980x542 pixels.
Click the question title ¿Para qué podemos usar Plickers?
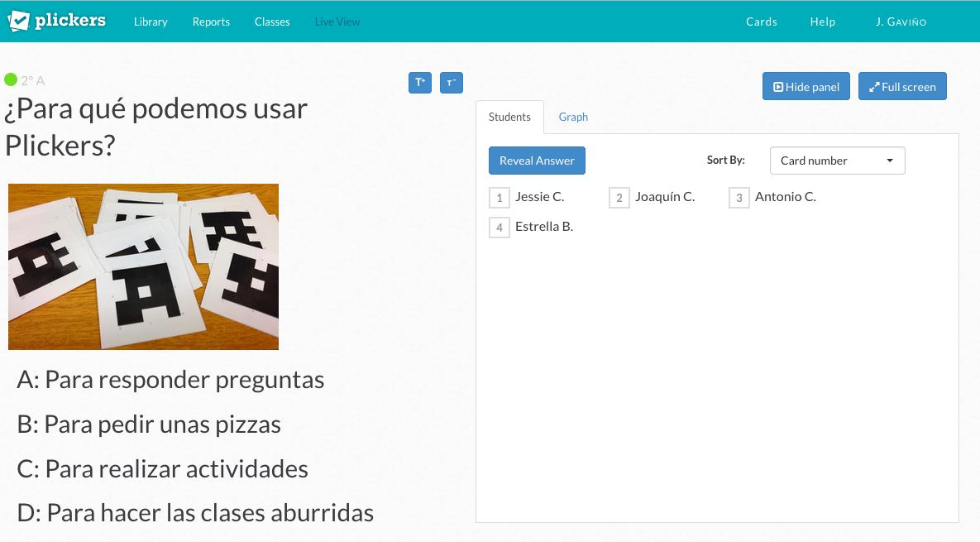155,127
